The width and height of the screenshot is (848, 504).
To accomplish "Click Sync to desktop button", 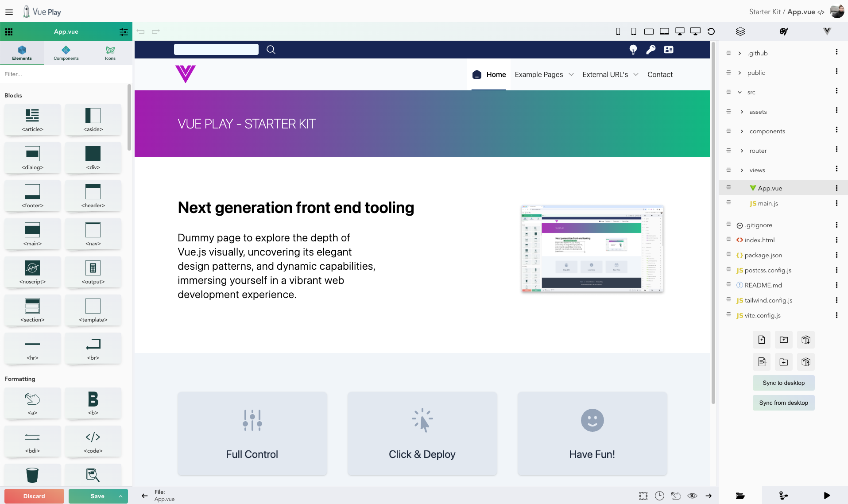I will click(x=784, y=383).
